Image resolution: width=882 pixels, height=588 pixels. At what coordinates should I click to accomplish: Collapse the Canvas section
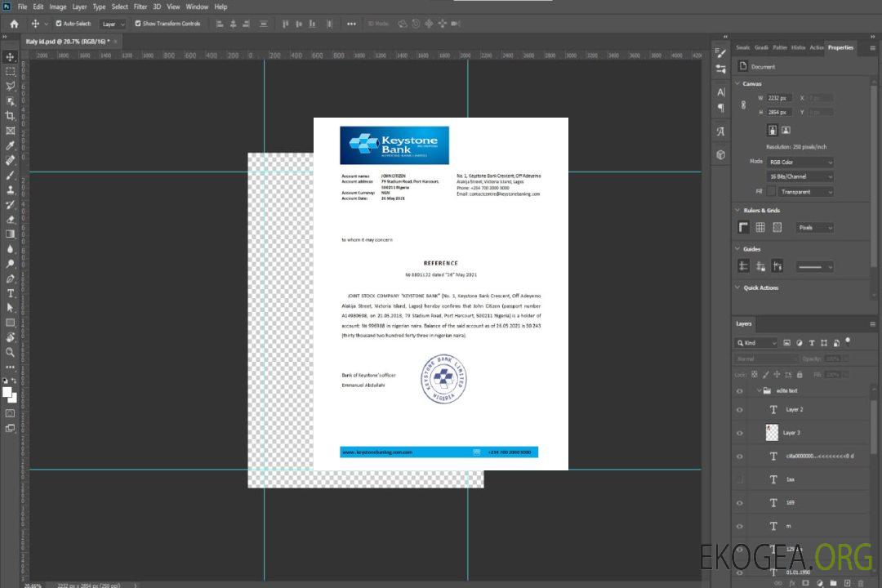(737, 83)
